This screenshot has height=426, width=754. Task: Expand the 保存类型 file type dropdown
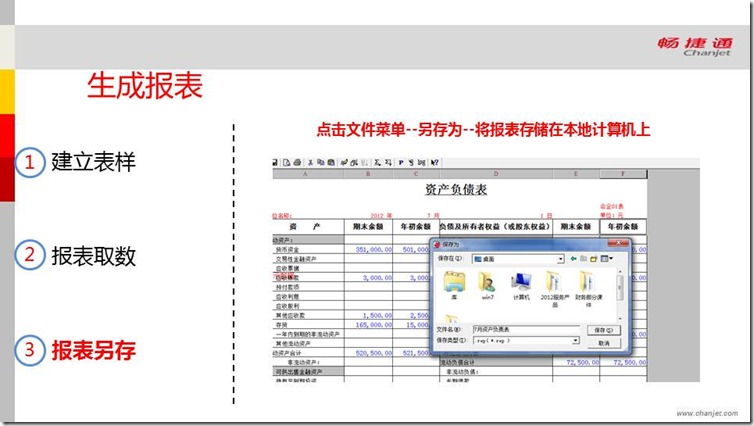(x=575, y=340)
